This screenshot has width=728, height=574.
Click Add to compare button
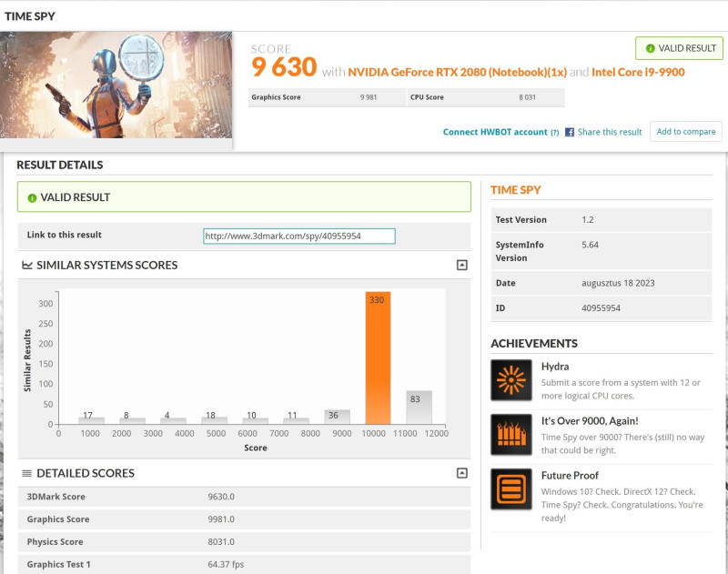(x=686, y=132)
